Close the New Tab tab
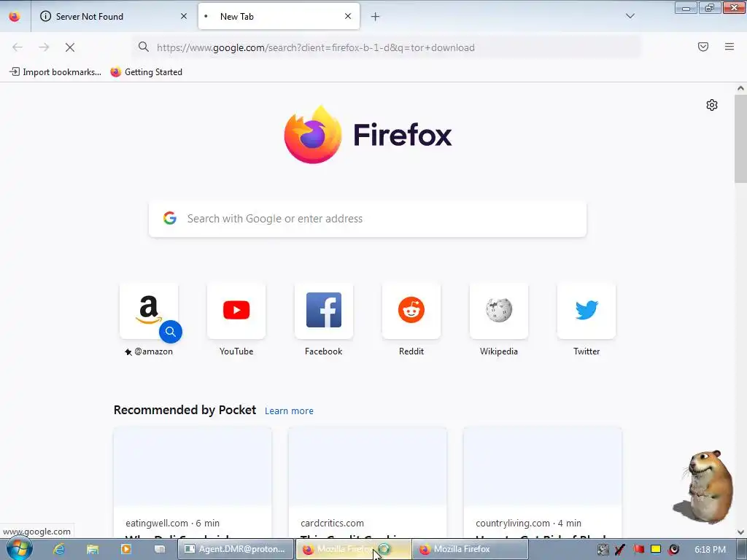The width and height of the screenshot is (747, 560). 348,17
